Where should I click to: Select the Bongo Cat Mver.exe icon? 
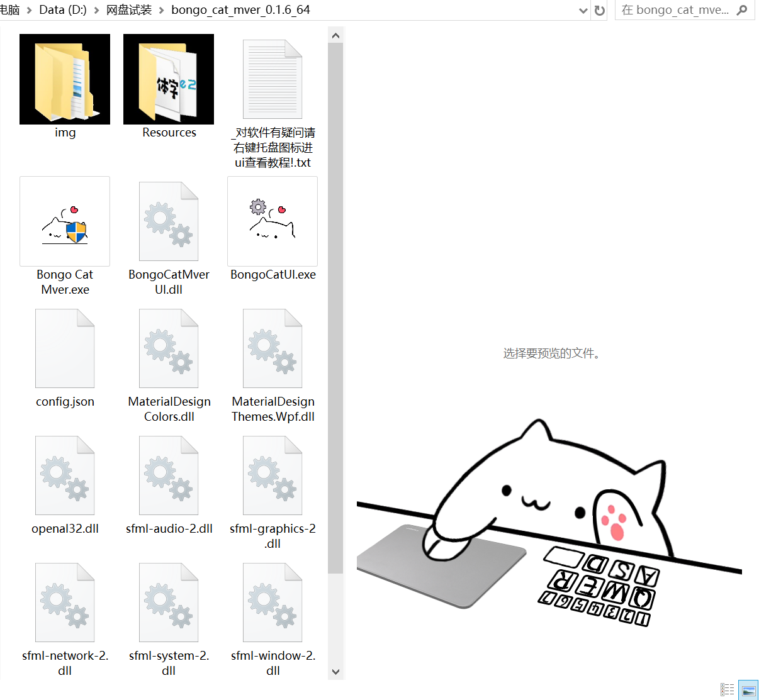pos(65,221)
